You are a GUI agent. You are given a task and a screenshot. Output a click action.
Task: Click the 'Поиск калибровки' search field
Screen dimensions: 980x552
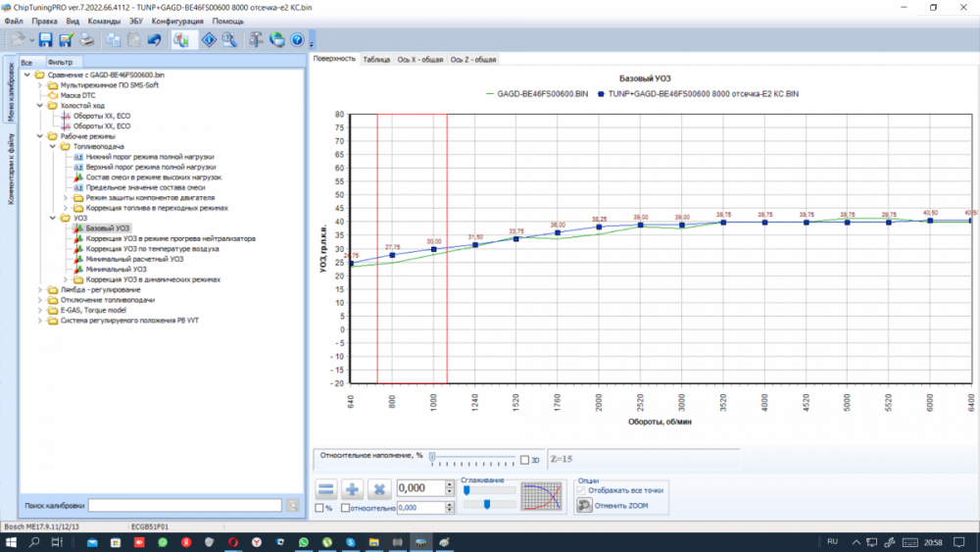(x=184, y=505)
